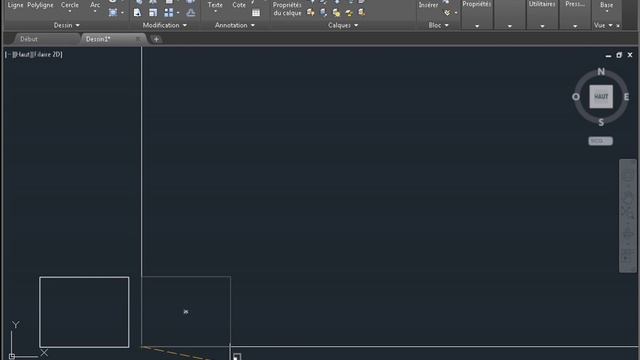The height and width of the screenshot is (360, 640).
Task: Select the Réseau array tool icon
Action: [x=168, y=13]
